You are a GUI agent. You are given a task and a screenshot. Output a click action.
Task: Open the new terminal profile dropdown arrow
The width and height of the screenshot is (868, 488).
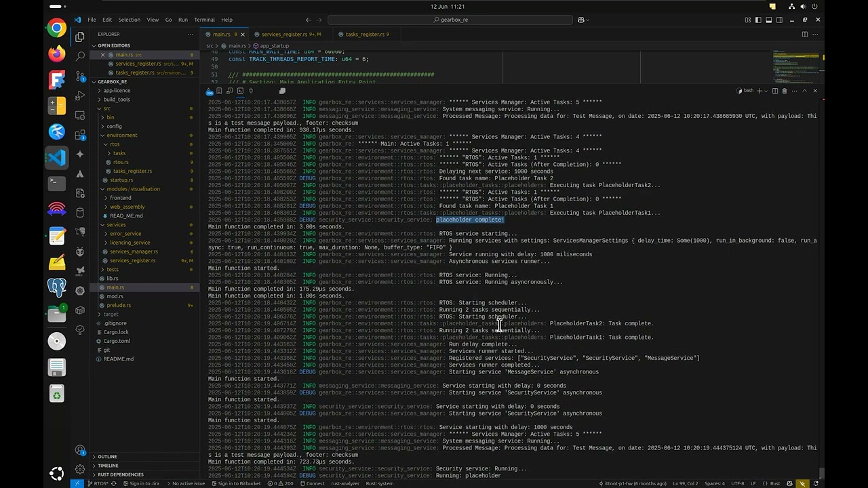766,91
